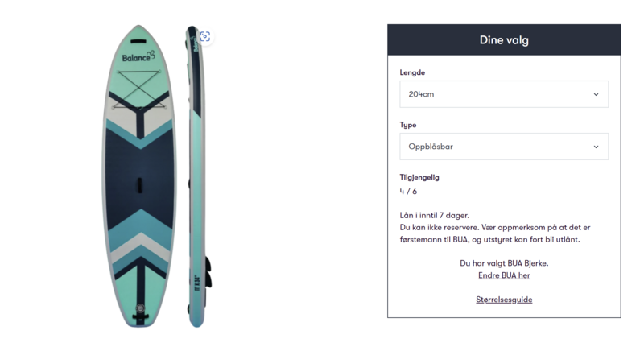The image size is (644, 343).
Task: Click the image zoom icon above the board
Action: [x=205, y=36]
